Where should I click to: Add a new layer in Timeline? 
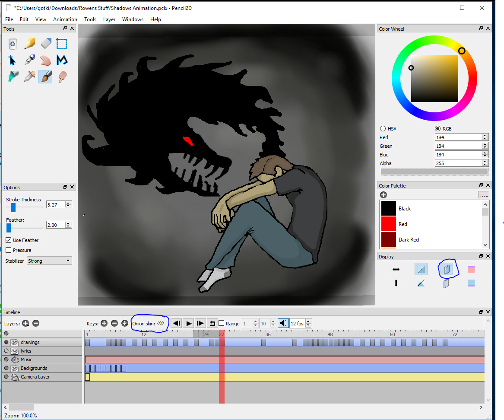coord(25,323)
